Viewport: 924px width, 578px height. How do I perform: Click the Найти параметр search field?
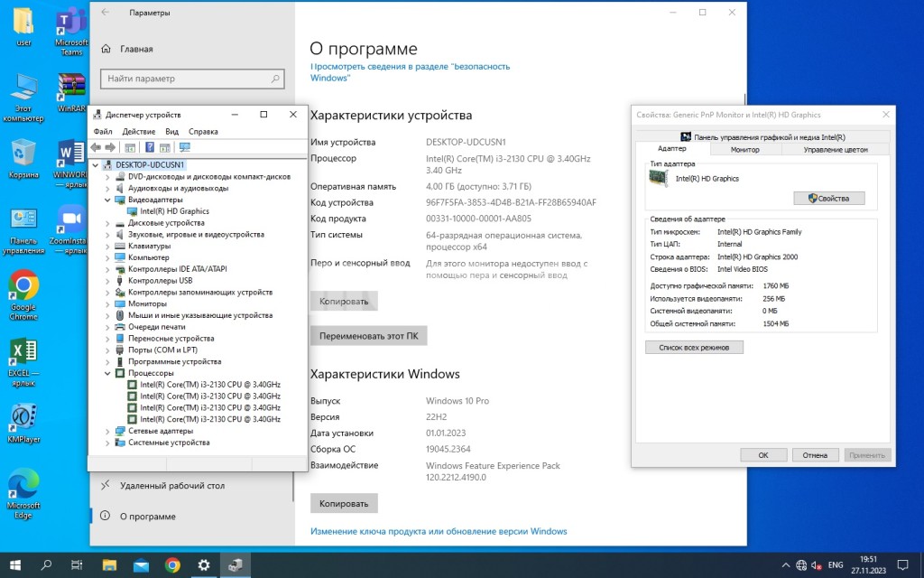point(190,79)
